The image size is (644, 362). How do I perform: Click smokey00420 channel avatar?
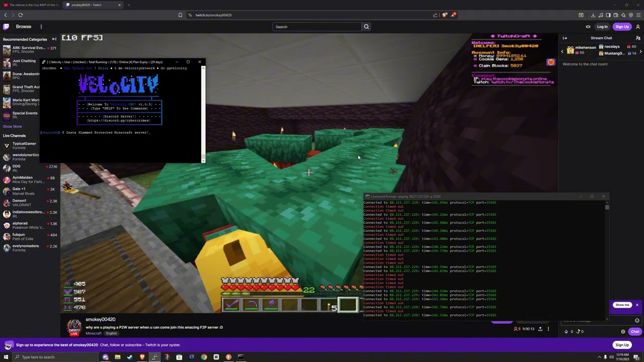coord(74,327)
